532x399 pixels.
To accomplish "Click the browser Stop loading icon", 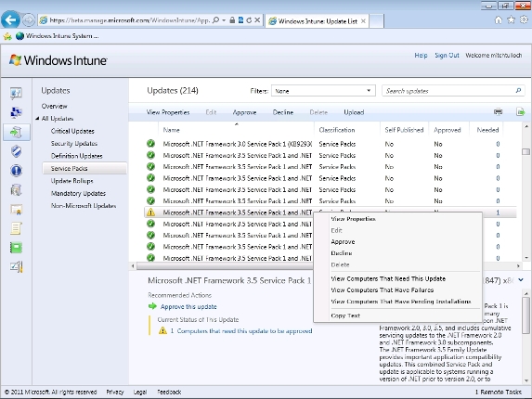I will coord(257,20).
